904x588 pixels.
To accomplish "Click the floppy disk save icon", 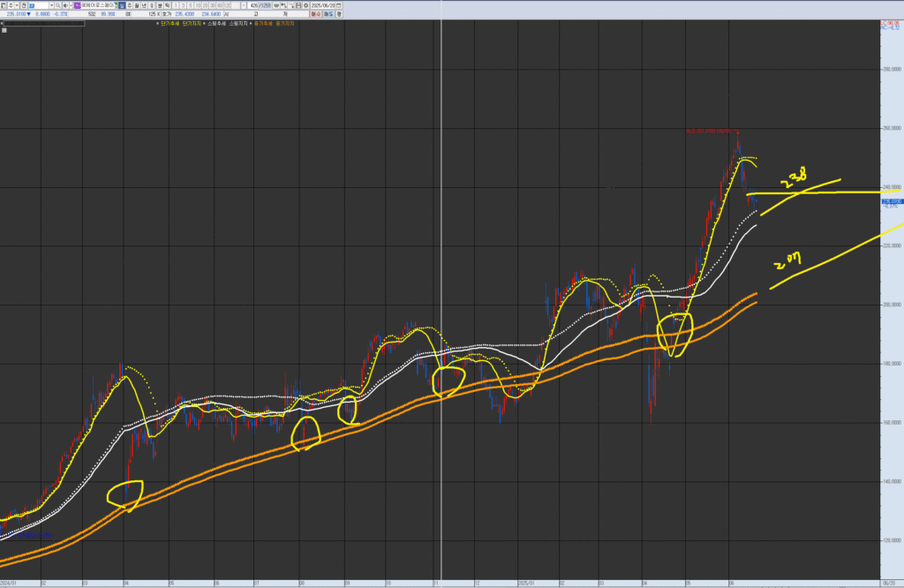I will click(x=298, y=5).
